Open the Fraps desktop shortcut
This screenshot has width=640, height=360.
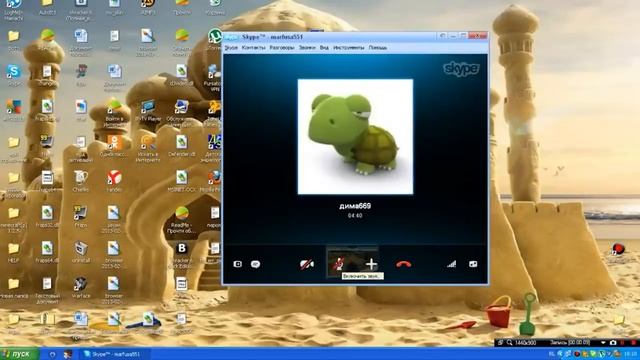[81, 213]
